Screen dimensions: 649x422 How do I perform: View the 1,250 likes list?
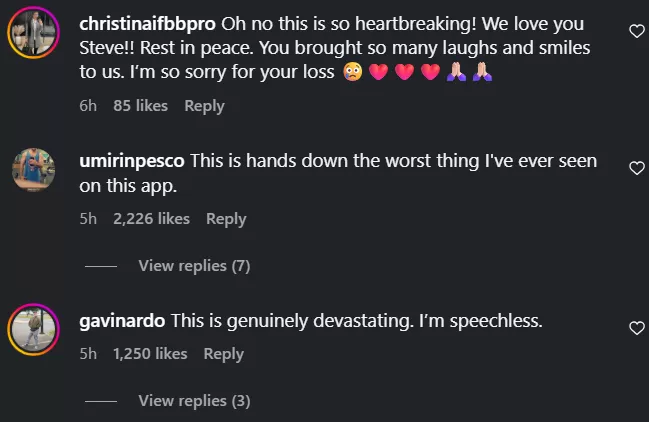(150, 354)
